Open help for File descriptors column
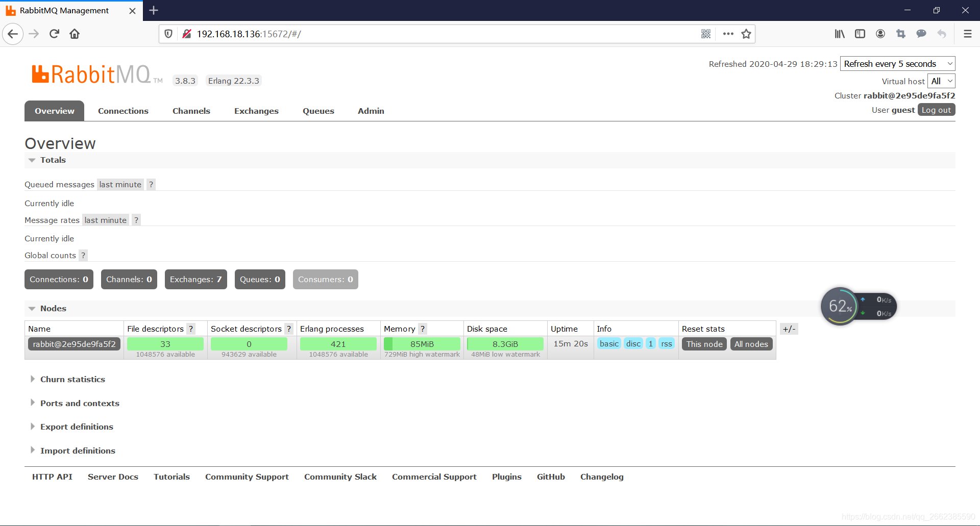This screenshot has height=526, width=980. click(191, 329)
